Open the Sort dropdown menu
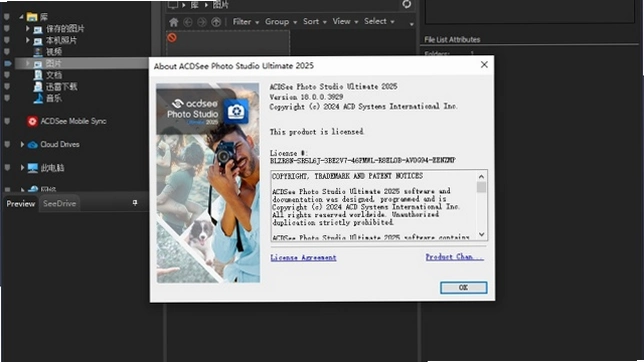The height and width of the screenshot is (362, 644). tap(315, 22)
